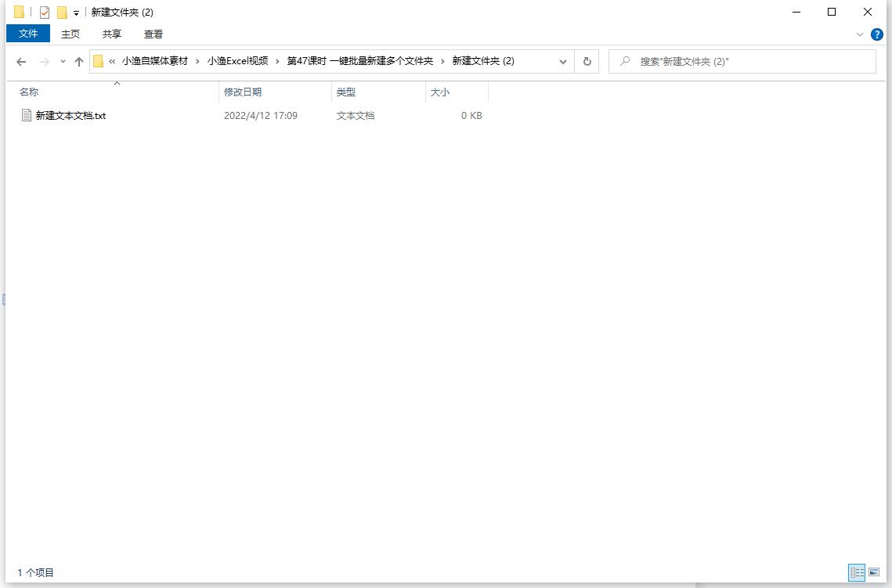Viewport: 892px width, 588px height.
Task: Toggle sort order on the 名称 column
Action: (29, 92)
